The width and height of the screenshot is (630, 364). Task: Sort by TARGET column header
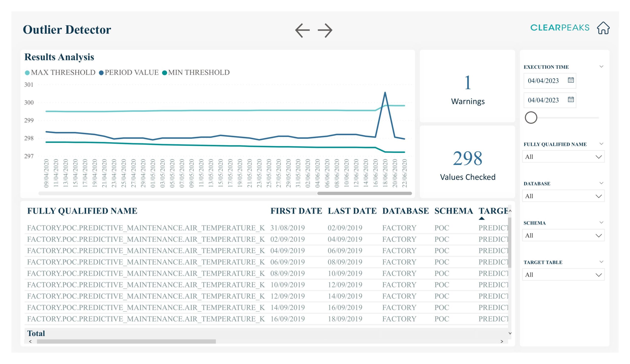coord(493,211)
